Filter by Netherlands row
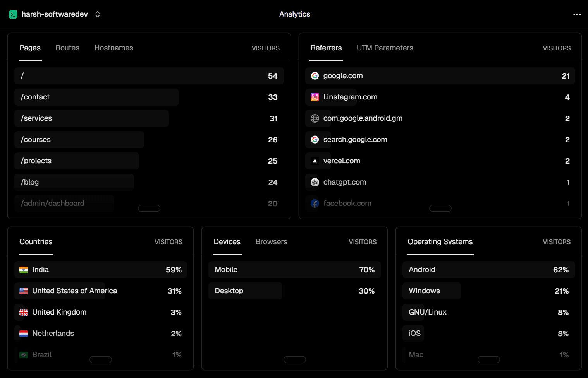Screen dimensions: 588x378 point(101,334)
